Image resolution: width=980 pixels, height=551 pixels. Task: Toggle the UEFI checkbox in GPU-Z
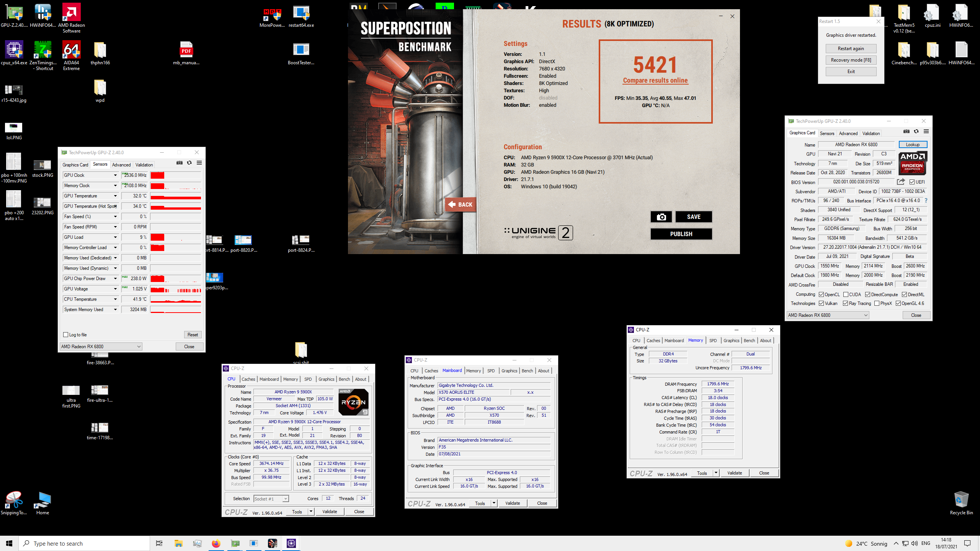[x=912, y=182]
